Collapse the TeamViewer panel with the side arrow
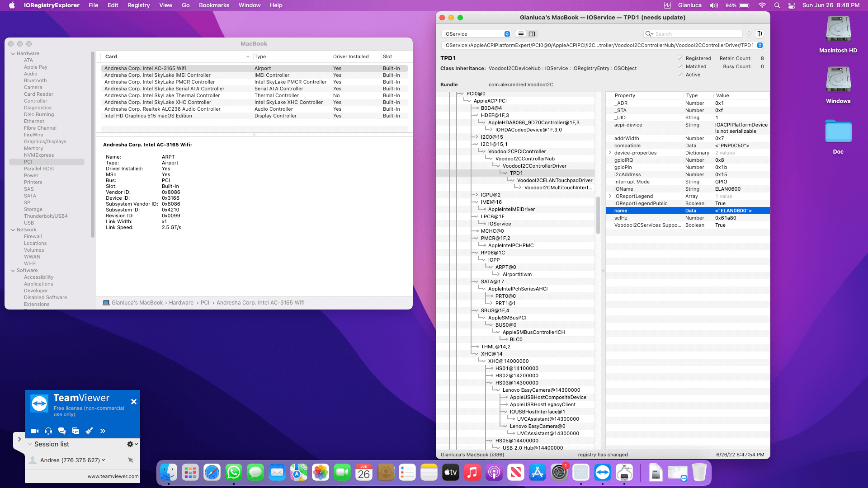The height and width of the screenshot is (488, 868). [19, 439]
